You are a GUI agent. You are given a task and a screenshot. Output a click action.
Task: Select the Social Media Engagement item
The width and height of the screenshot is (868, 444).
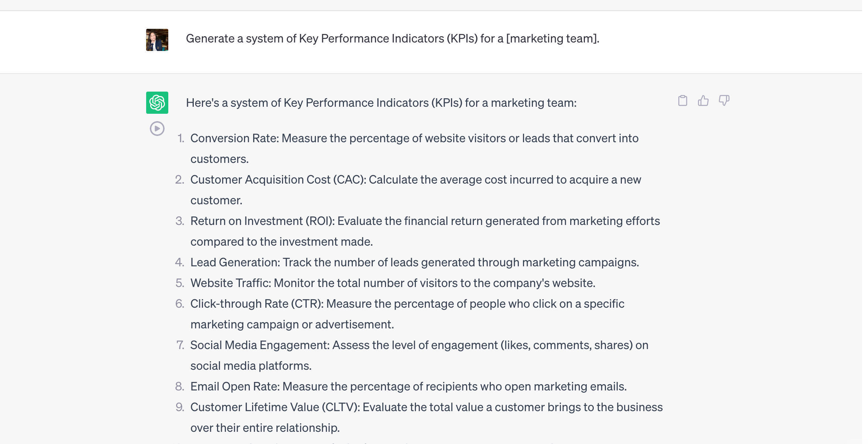point(419,355)
